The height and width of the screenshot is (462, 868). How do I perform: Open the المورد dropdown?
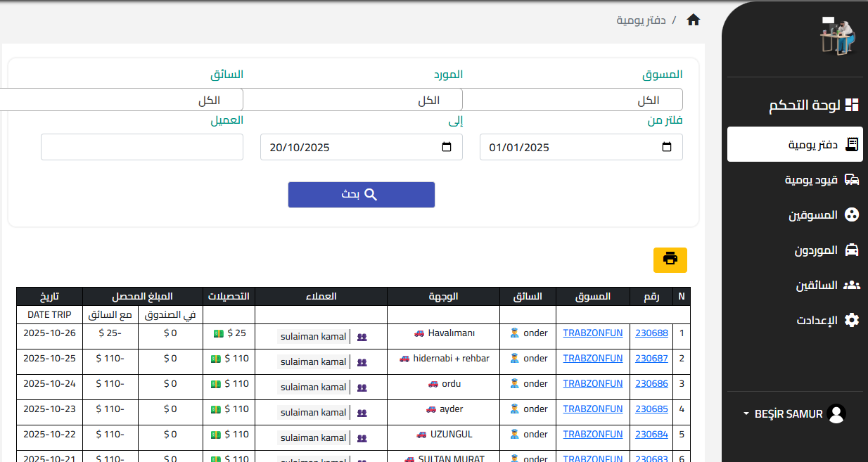pos(352,100)
